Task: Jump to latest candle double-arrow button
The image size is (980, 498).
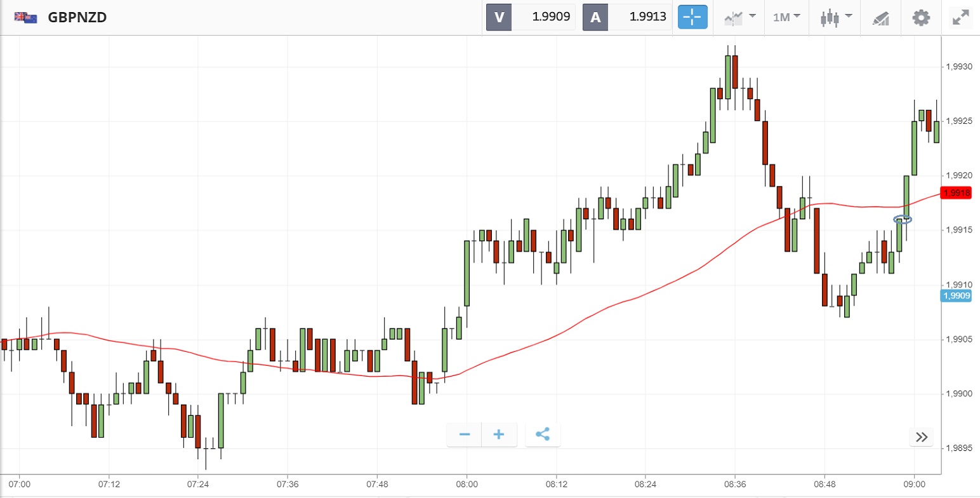Action: (x=922, y=437)
